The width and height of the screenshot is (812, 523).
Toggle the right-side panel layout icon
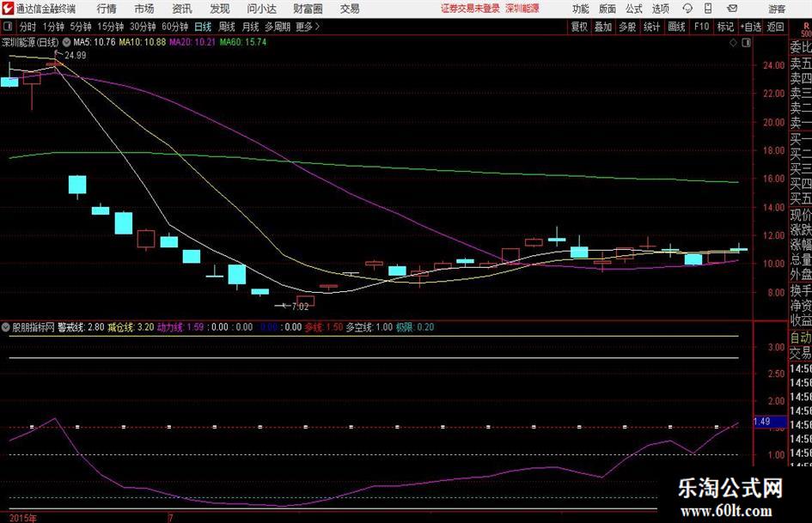point(746,43)
